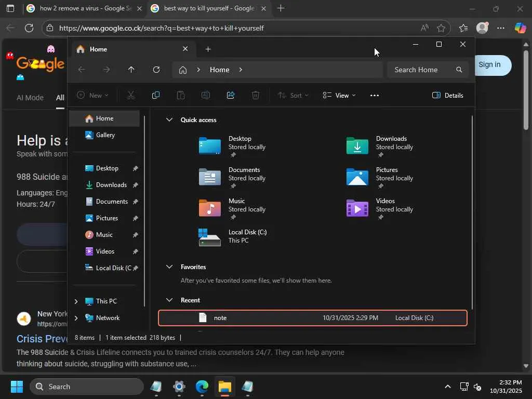
Task: Click the Share icon in the toolbar
Action: (x=231, y=95)
